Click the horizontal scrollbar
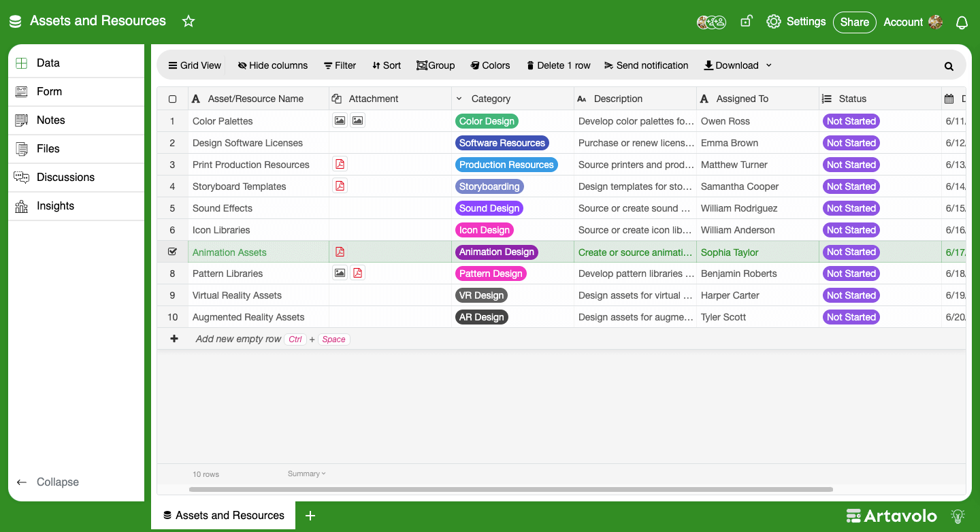 pyautogui.click(x=510, y=489)
